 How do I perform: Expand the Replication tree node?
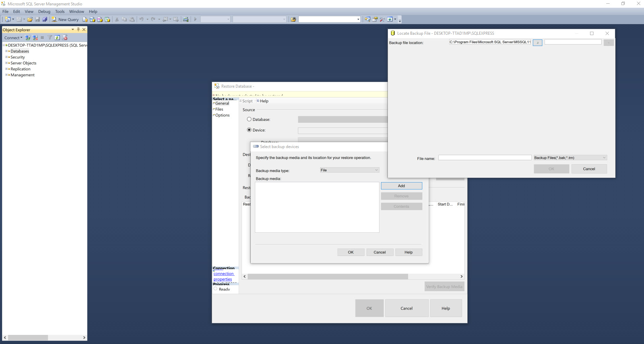point(6,69)
